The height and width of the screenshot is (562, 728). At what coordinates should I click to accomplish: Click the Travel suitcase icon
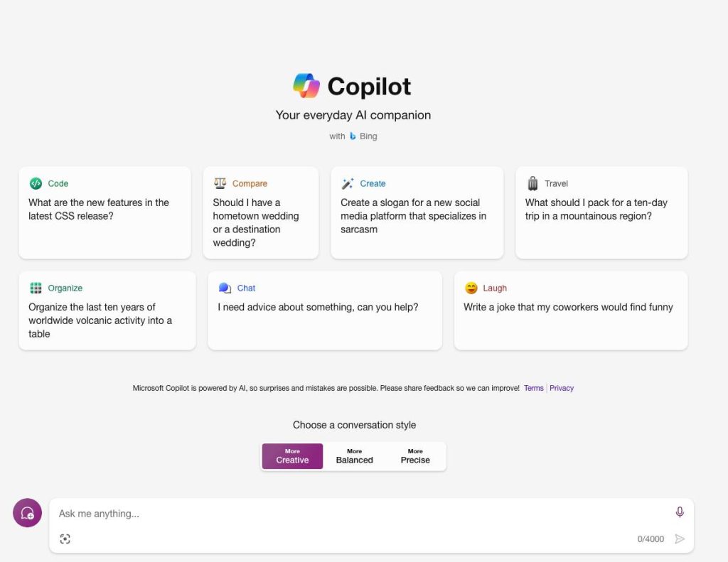(x=532, y=183)
